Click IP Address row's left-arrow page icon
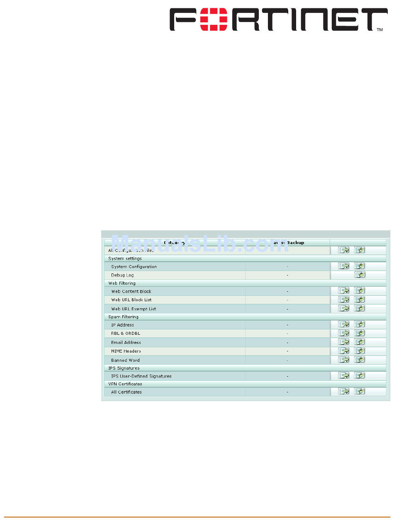The width and height of the screenshot is (394, 532). (x=360, y=324)
